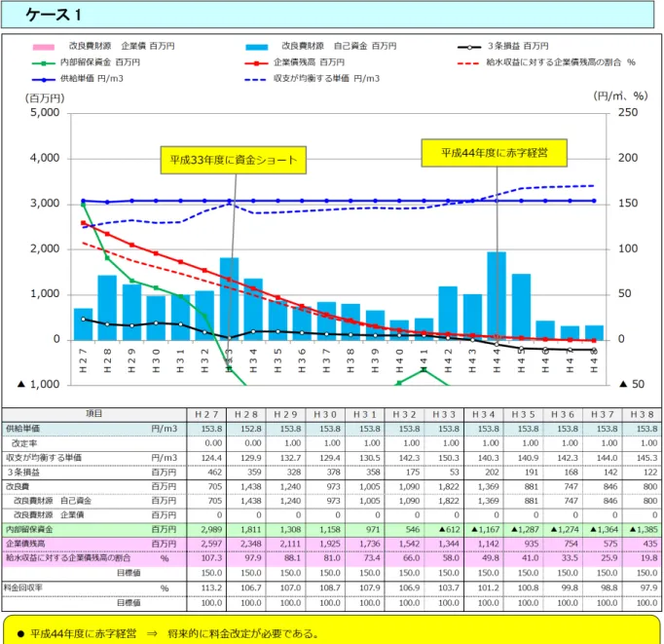This screenshot has height=644, width=664.
Task: Click the 3条損益 row label in table
Action: (x=23, y=473)
